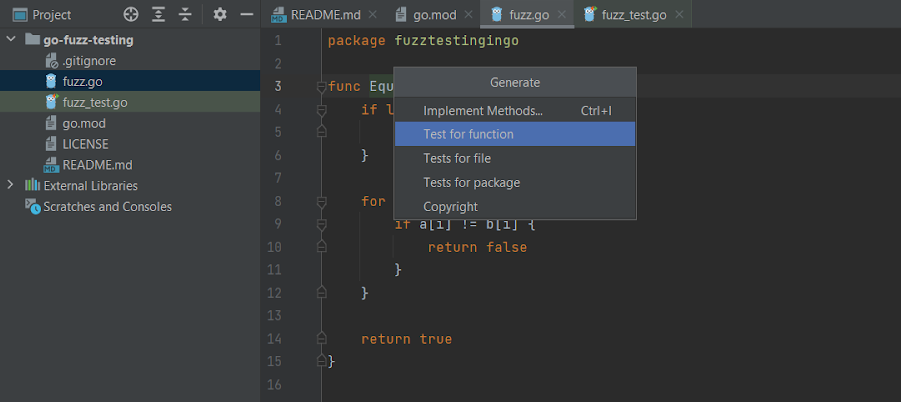Viewport: 901px width, 402px height.
Task: Choose Tests for file
Action: click(515, 158)
